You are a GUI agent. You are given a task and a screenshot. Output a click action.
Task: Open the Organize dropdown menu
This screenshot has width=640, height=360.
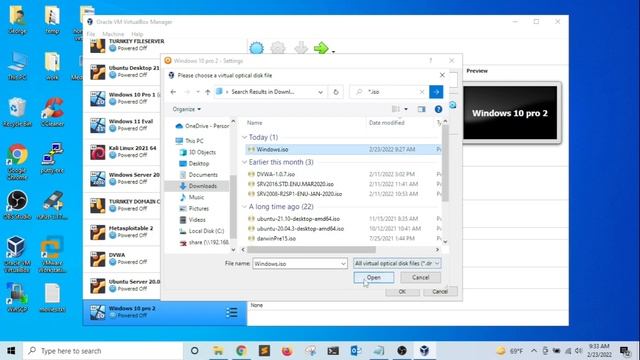[x=187, y=109]
